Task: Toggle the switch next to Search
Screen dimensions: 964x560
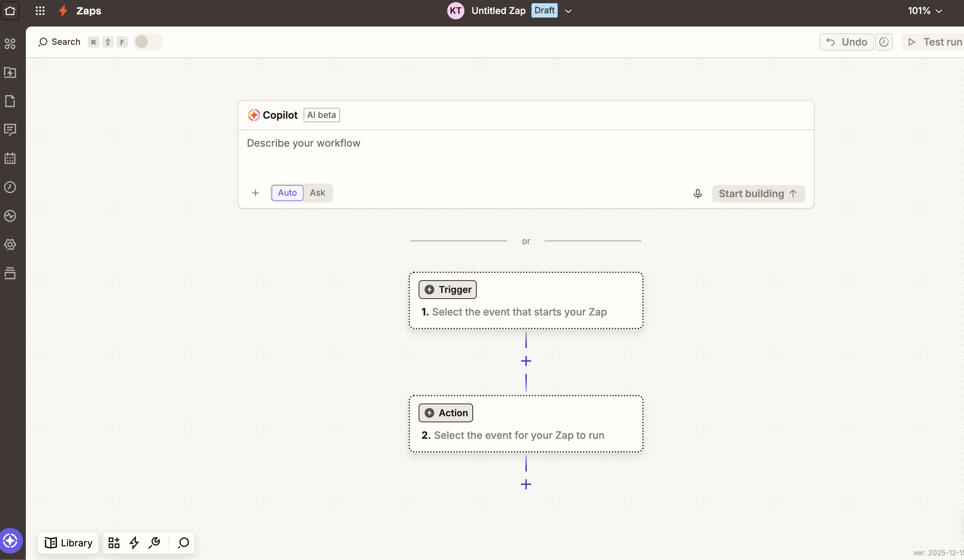Action: click(x=148, y=42)
